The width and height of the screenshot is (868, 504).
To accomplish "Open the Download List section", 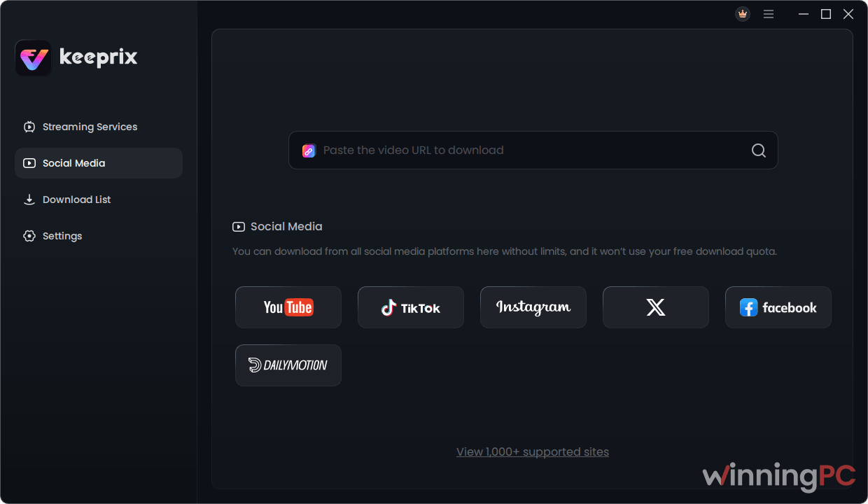I will [x=99, y=199].
